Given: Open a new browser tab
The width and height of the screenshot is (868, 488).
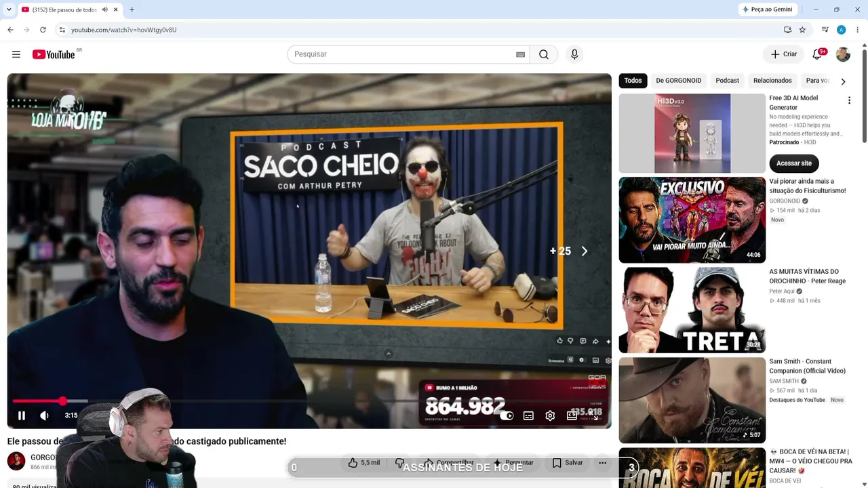Looking at the screenshot, I should (132, 9).
